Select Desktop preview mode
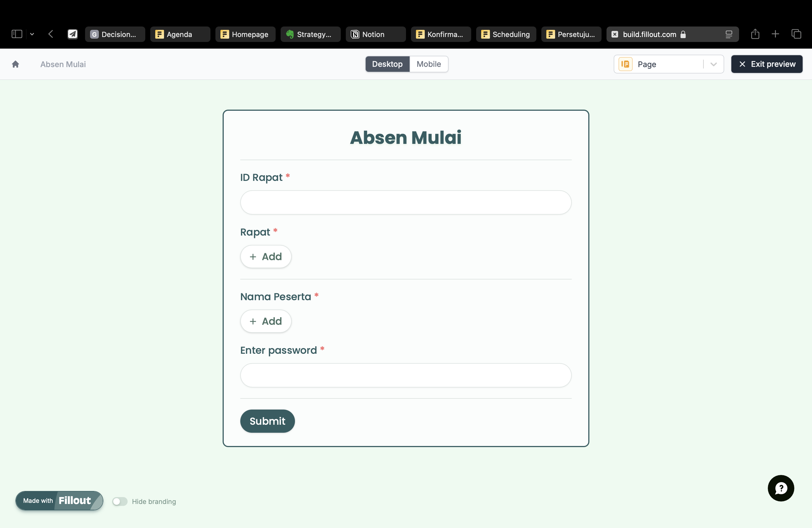 [x=387, y=64]
